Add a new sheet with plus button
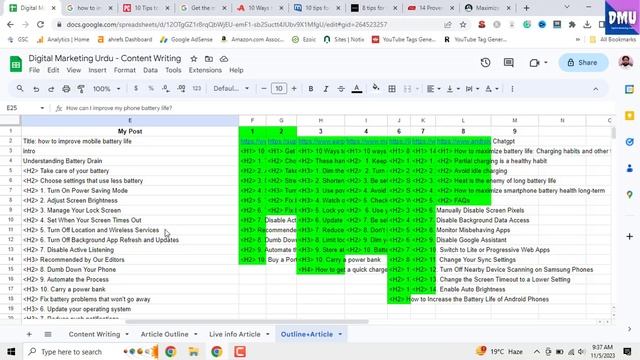 coord(29,334)
